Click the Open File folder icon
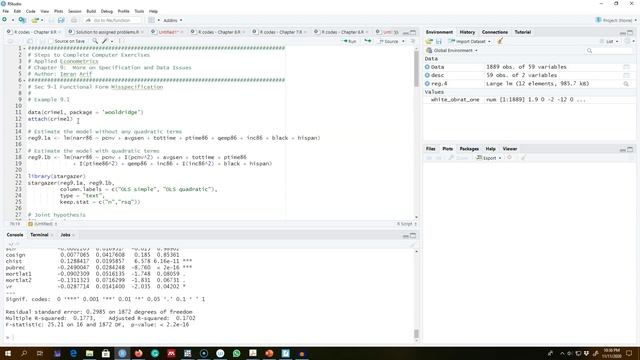 point(36,20)
